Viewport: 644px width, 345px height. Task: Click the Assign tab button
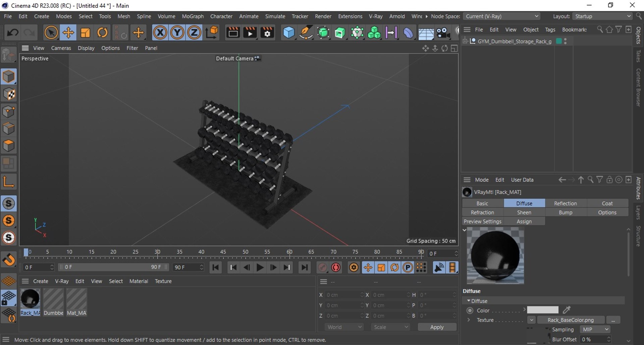click(524, 221)
